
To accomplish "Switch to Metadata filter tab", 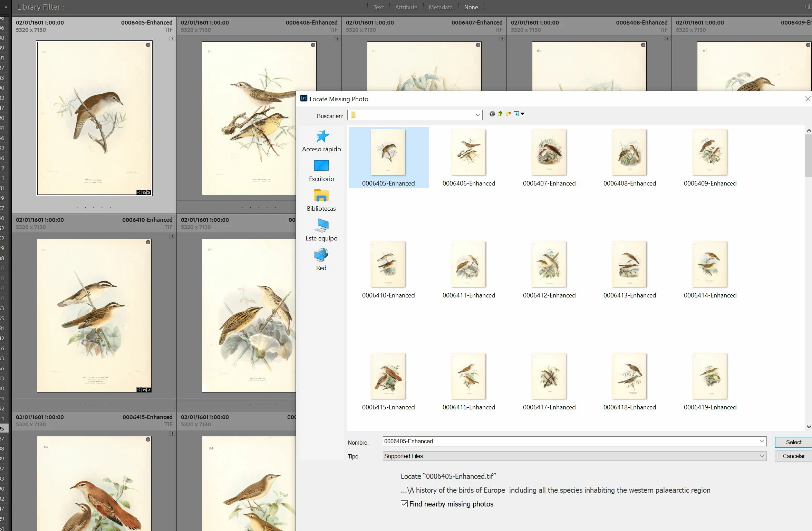I will (x=440, y=7).
